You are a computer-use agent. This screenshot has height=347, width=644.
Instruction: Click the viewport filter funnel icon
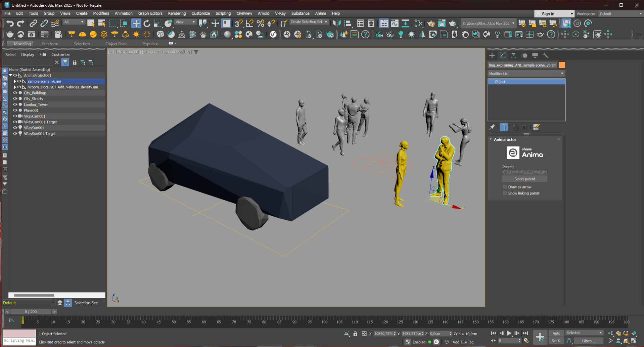[196, 52]
